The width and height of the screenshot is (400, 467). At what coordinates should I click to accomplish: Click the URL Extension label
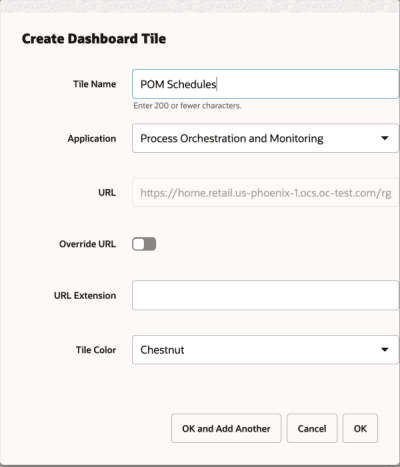[85, 296]
